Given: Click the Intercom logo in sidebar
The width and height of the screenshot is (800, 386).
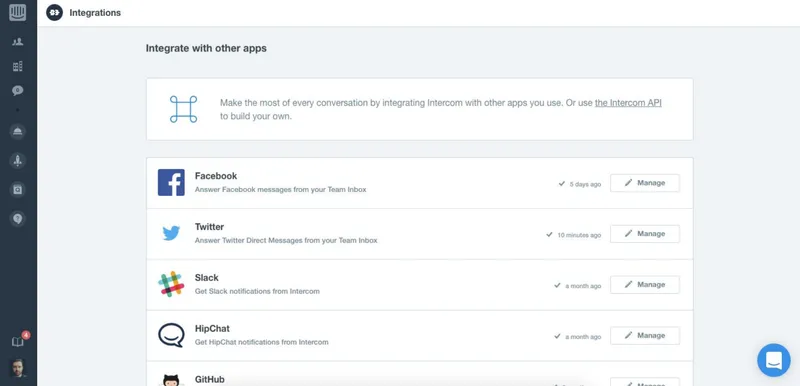Looking at the screenshot, I should tap(18, 12).
